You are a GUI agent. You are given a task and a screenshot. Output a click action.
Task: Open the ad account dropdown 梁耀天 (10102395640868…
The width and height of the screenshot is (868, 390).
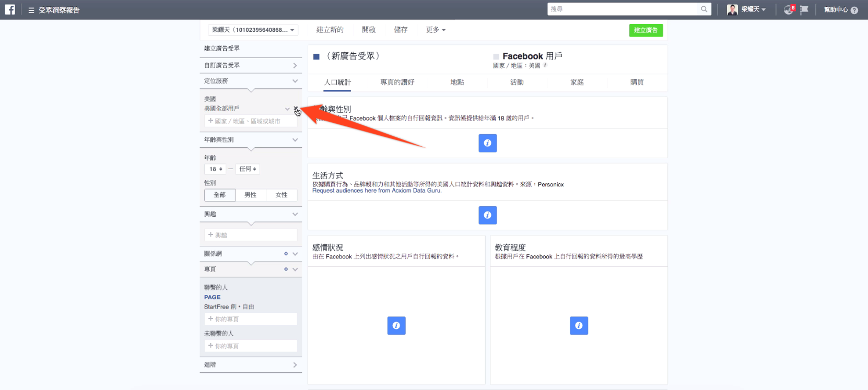pos(253,30)
